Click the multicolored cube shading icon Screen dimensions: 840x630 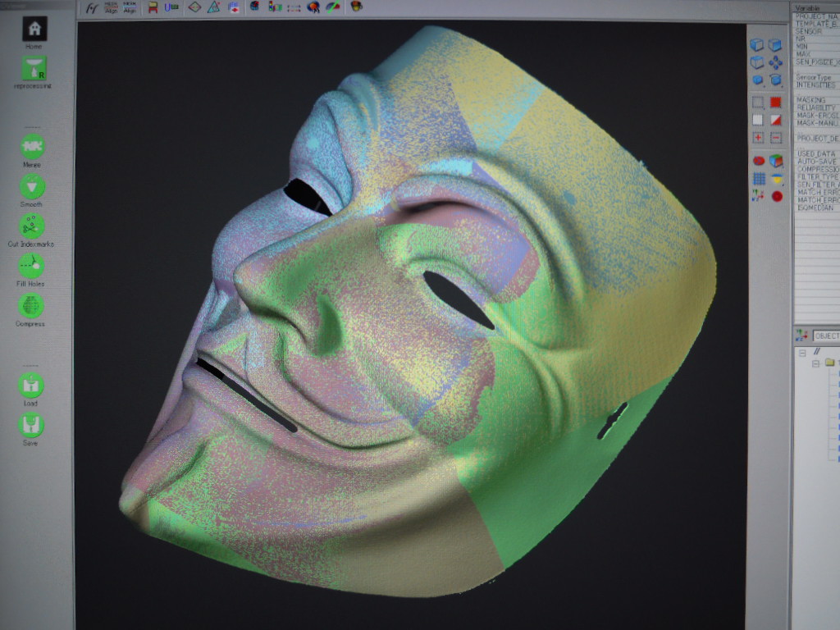pos(776,161)
